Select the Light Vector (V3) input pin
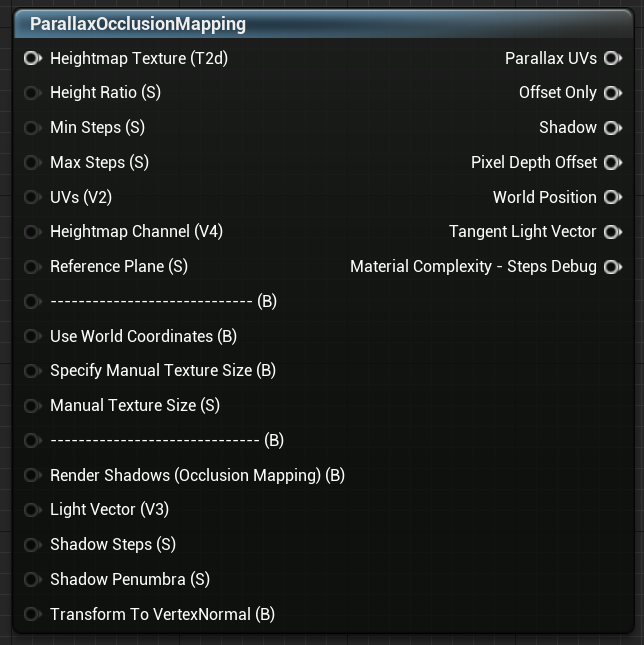The width and height of the screenshot is (644, 645). coord(33,510)
